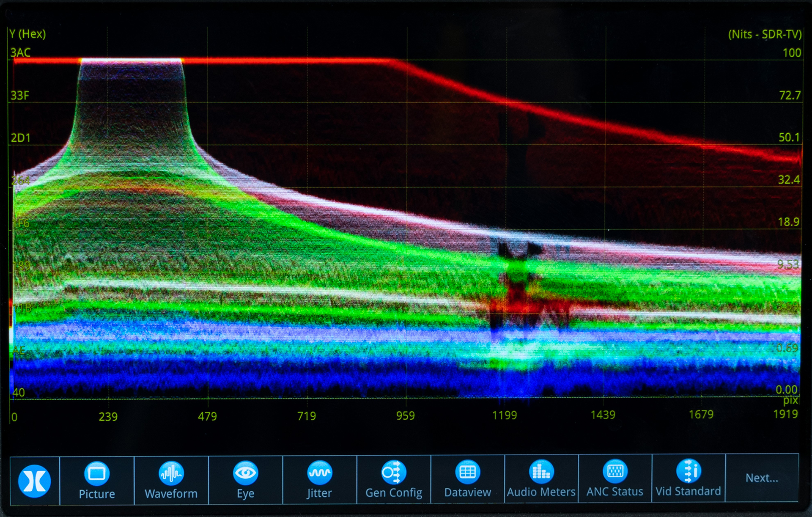Click the Y (Hex) axis label
Image resolution: width=812 pixels, height=517 pixels.
(x=27, y=34)
